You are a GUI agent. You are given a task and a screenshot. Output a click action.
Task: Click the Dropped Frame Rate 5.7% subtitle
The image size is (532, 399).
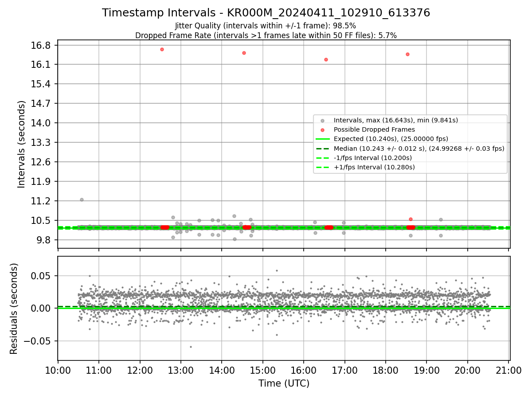point(266,35)
